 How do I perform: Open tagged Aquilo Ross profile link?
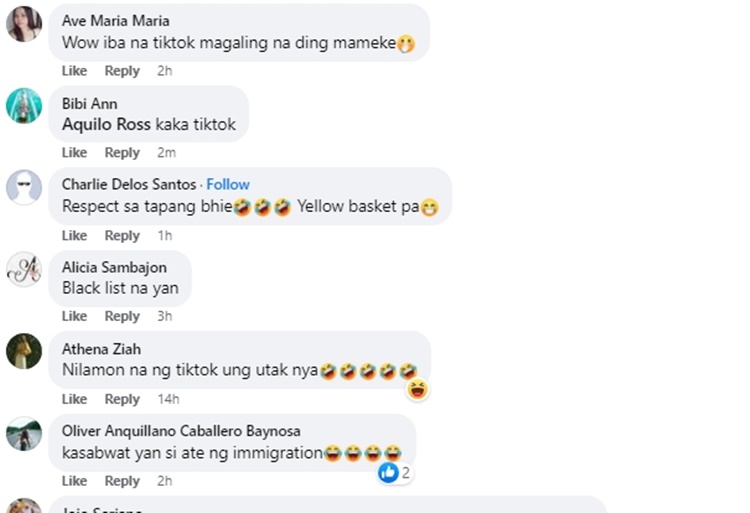tap(106, 124)
